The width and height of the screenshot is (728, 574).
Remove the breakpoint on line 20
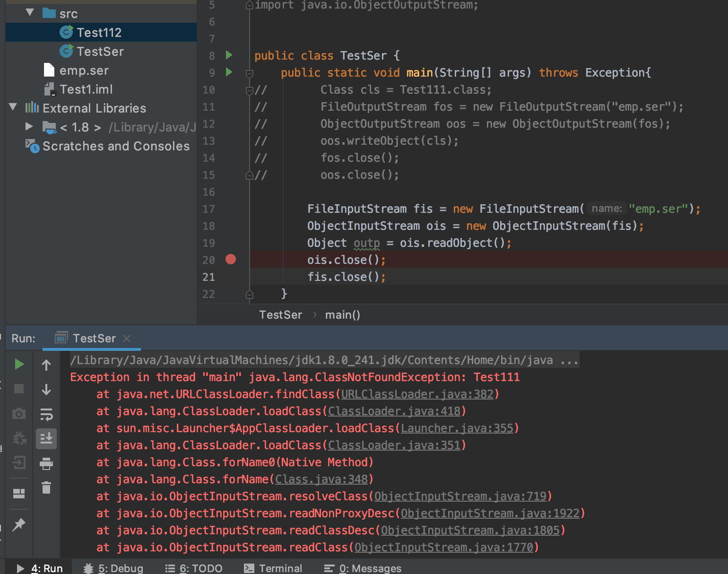point(230,260)
